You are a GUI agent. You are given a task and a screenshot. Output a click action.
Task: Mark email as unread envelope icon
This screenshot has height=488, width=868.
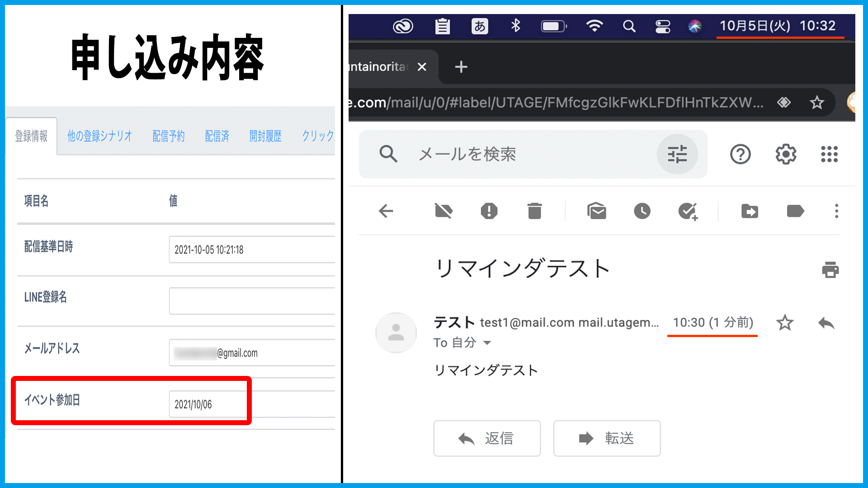[596, 211]
